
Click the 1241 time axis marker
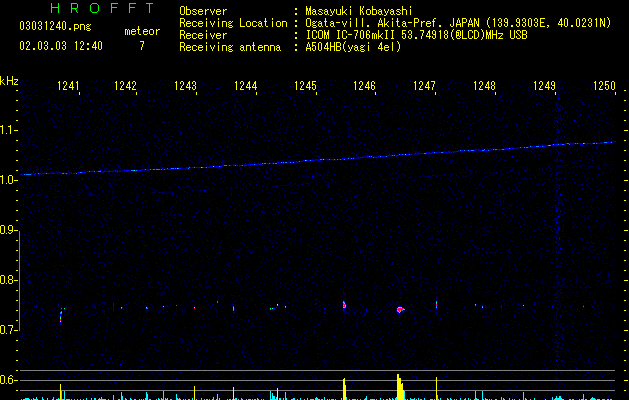(68, 86)
